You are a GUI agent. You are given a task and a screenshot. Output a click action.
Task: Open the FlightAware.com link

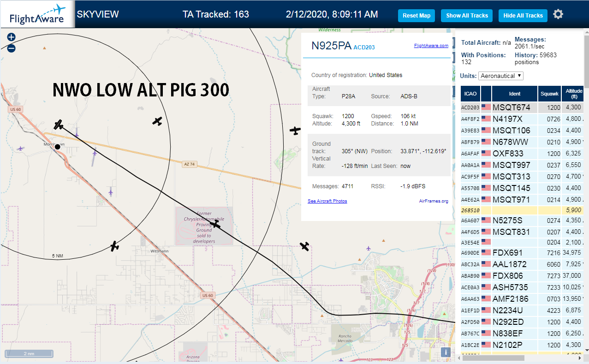coord(431,46)
